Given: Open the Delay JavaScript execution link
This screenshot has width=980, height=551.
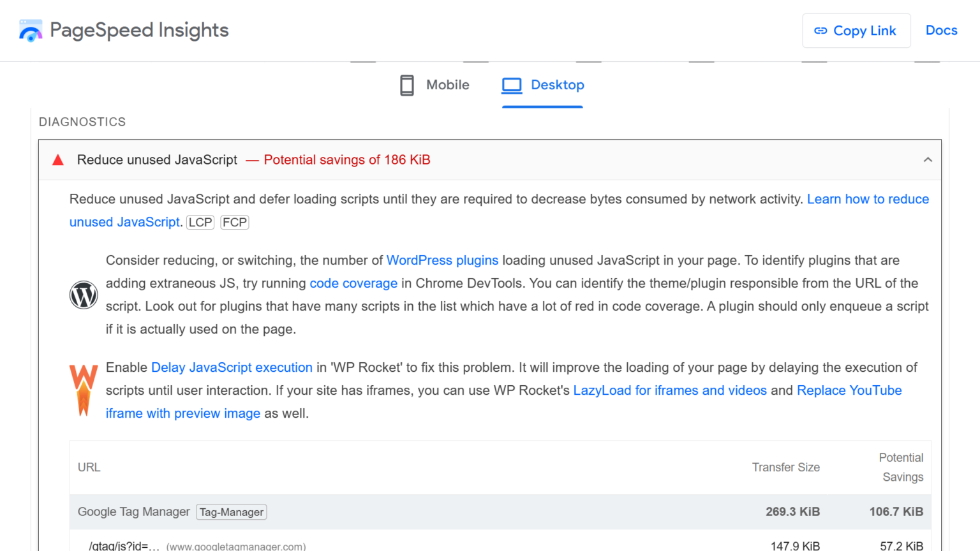Looking at the screenshot, I should [232, 367].
